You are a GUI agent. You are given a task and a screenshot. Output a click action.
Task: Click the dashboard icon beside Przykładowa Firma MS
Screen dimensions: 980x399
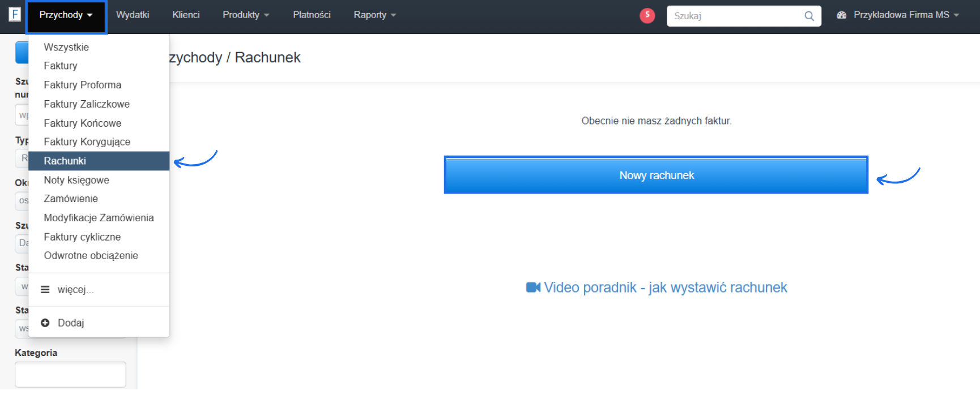(x=841, y=15)
